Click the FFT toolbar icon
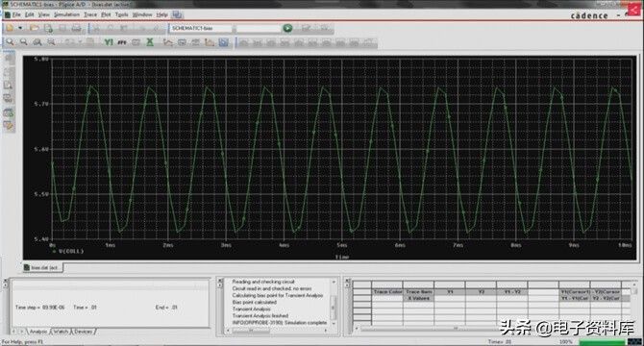The height and width of the screenshot is (346, 644). point(122,42)
